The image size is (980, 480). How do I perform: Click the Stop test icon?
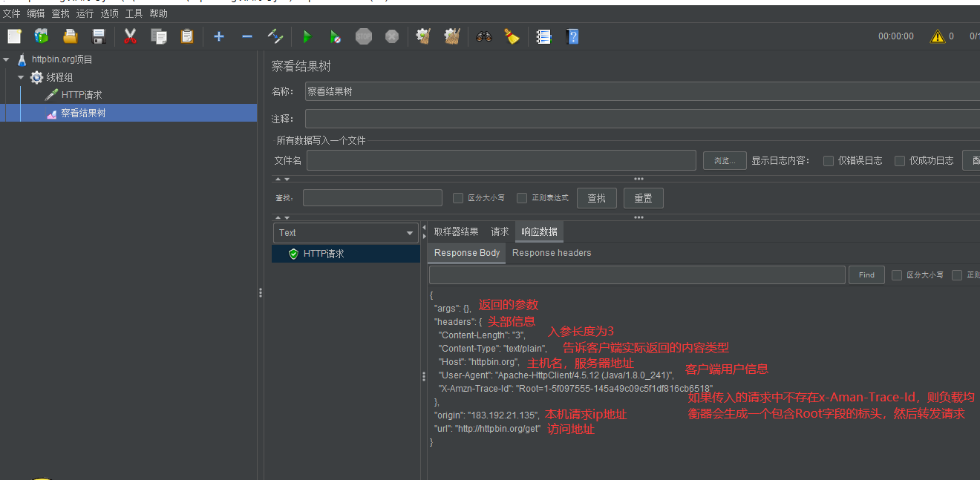coord(364,36)
